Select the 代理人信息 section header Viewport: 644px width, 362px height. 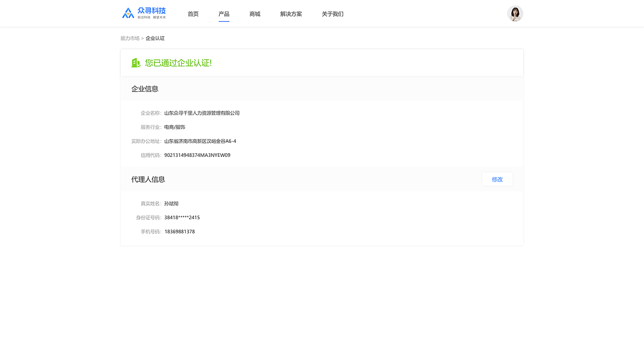click(148, 179)
